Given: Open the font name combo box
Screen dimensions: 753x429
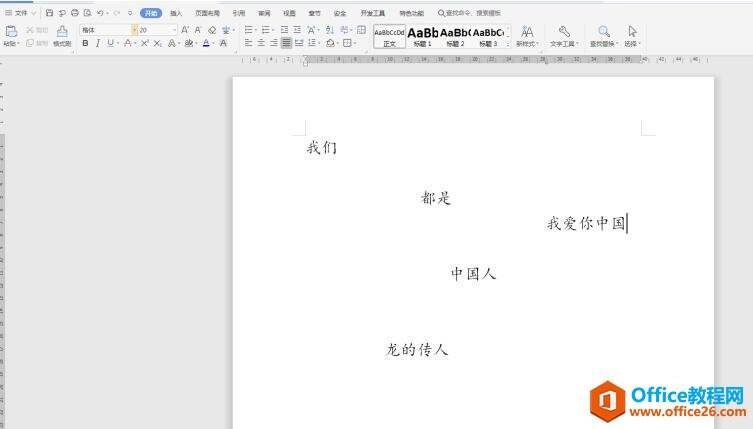Looking at the screenshot, I should 109,30.
